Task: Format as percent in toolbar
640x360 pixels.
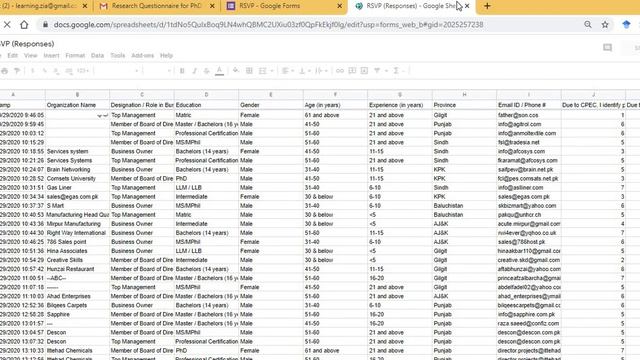Action: (x=44, y=71)
